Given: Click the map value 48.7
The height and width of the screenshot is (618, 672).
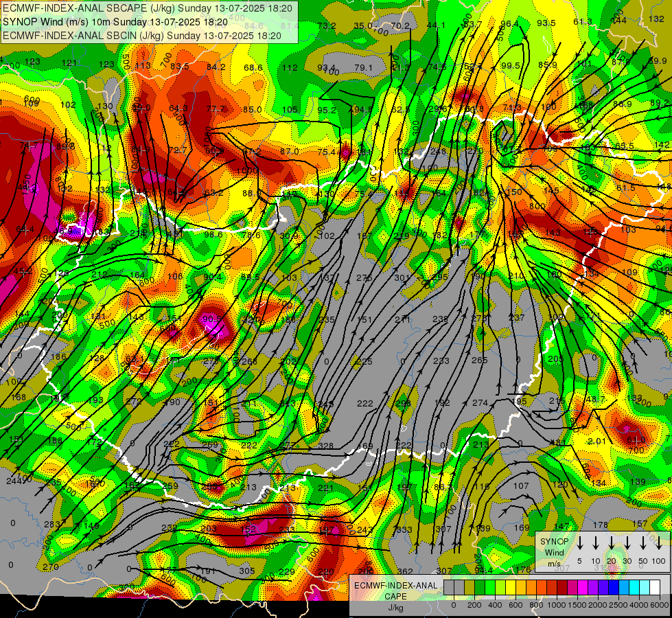Looking at the screenshot, I should point(595,400).
